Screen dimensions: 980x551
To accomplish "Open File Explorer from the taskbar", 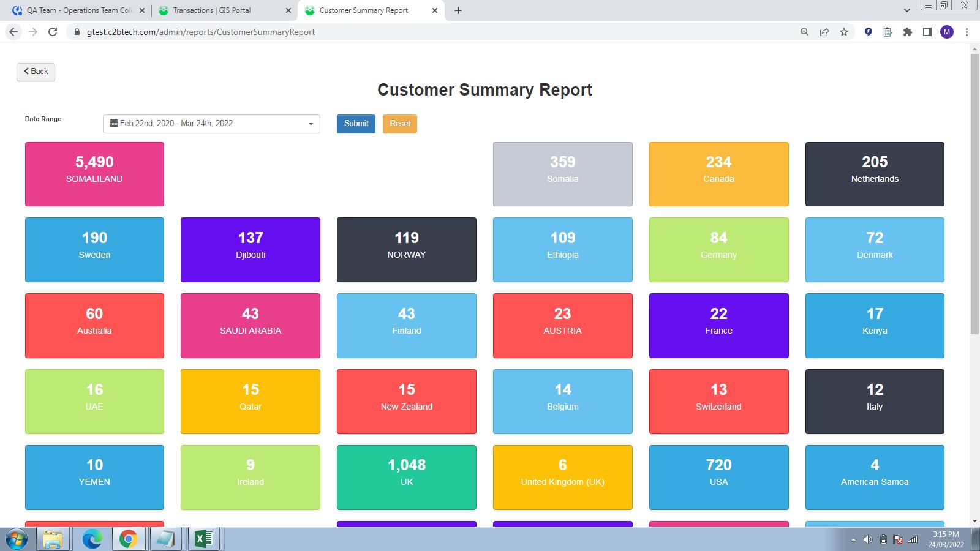I will [53, 539].
